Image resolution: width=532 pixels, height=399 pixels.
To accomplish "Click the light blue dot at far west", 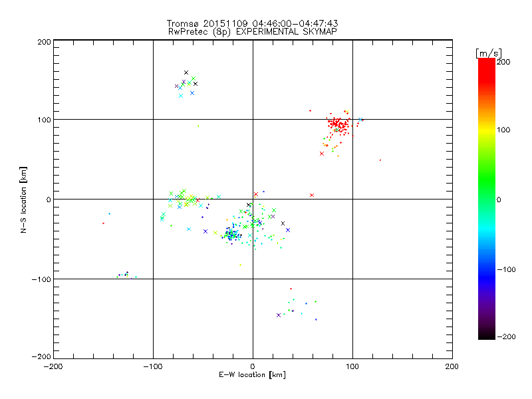I will tap(109, 213).
